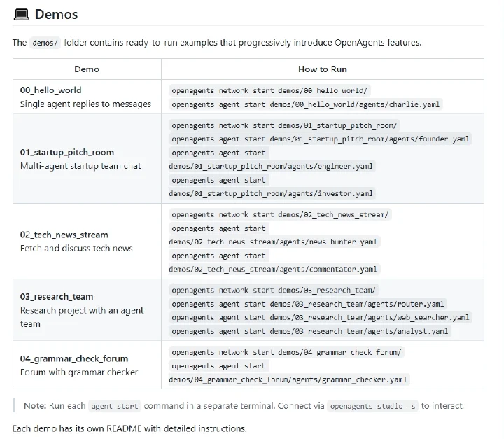
Task: Click the engineer.yaml path code
Action: click(271, 166)
